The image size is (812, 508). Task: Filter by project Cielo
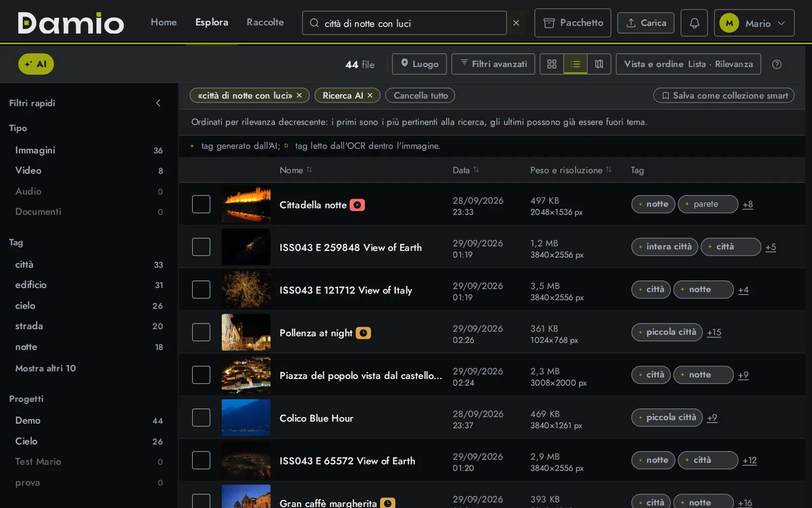(89, 441)
